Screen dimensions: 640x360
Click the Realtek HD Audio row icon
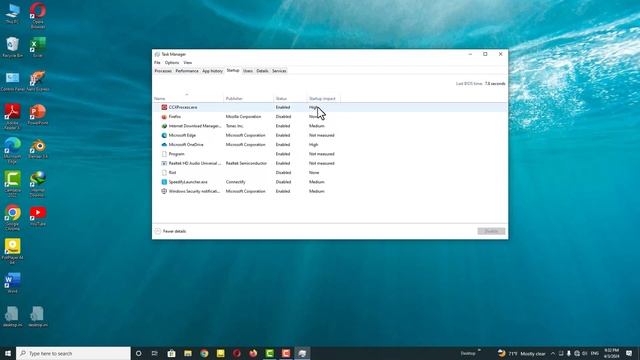coord(164,163)
